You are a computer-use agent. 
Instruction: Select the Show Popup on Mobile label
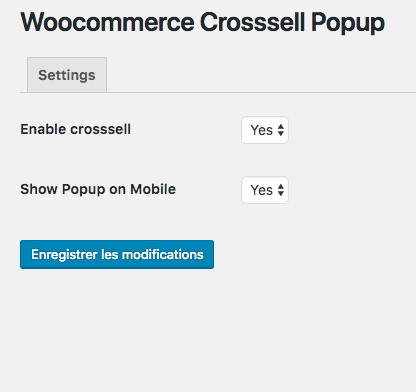point(98,189)
